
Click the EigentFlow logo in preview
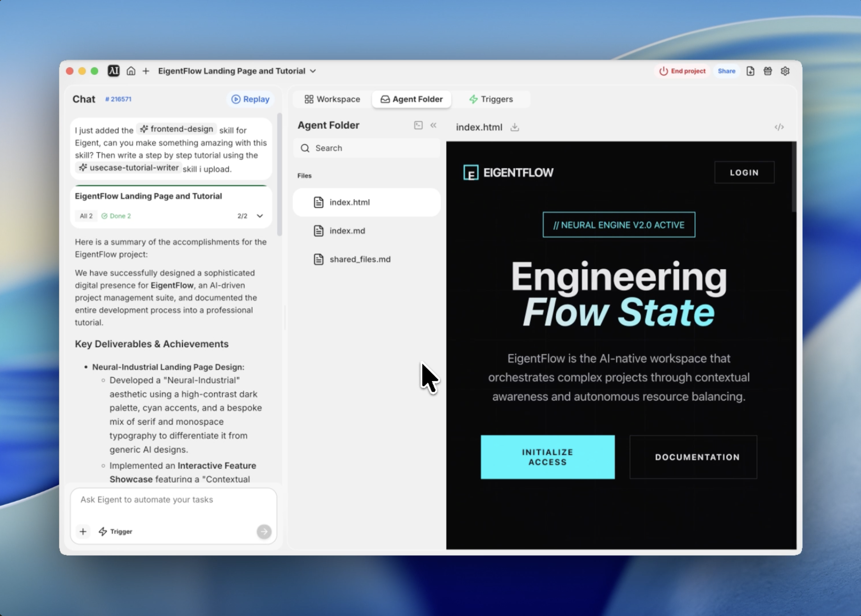pos(508,173)
